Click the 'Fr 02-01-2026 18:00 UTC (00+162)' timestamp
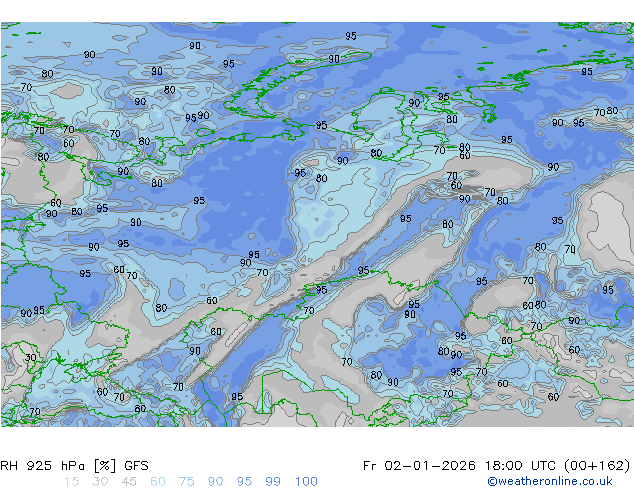The width and height of the screenshot is (634, 490). [x=496, y=466]
